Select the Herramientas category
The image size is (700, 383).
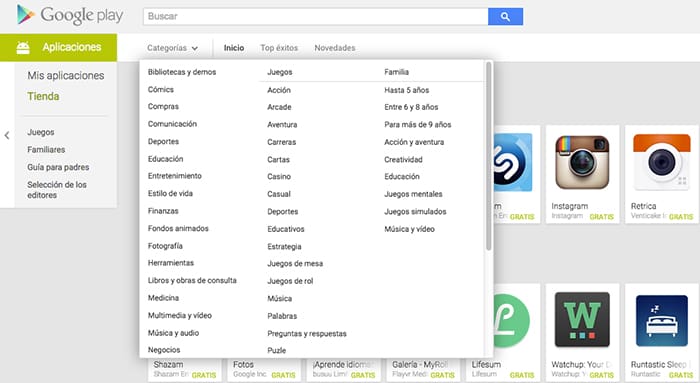click(x=171, y=263)
